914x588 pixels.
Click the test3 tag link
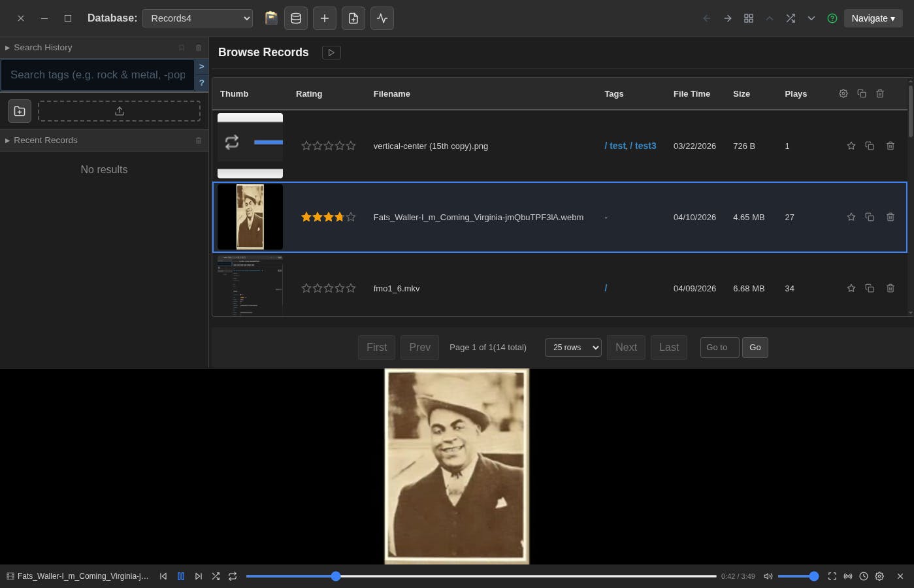[644, 146]
